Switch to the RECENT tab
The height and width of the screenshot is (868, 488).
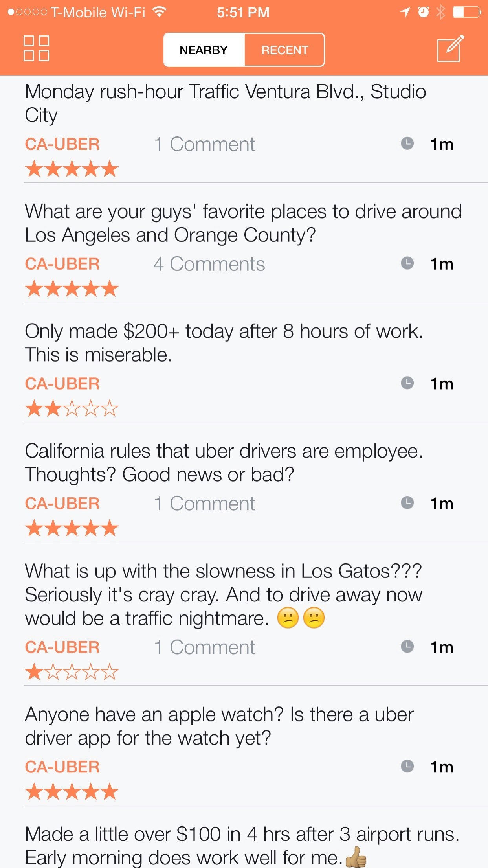[284, 50]
